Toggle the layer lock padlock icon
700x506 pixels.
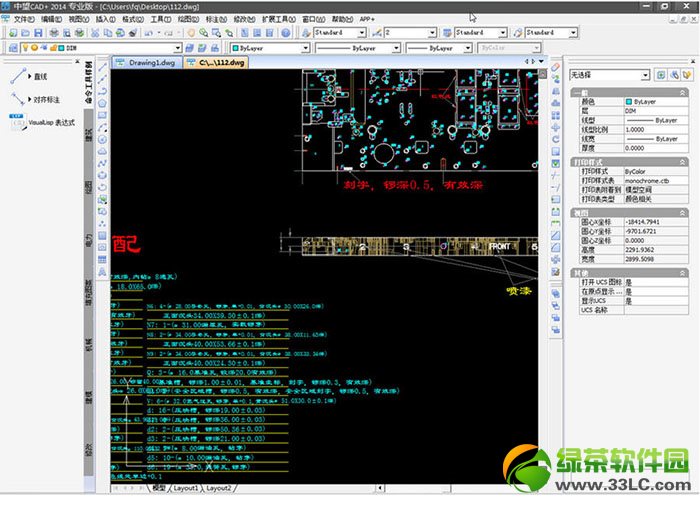click(x=53, y=48)
